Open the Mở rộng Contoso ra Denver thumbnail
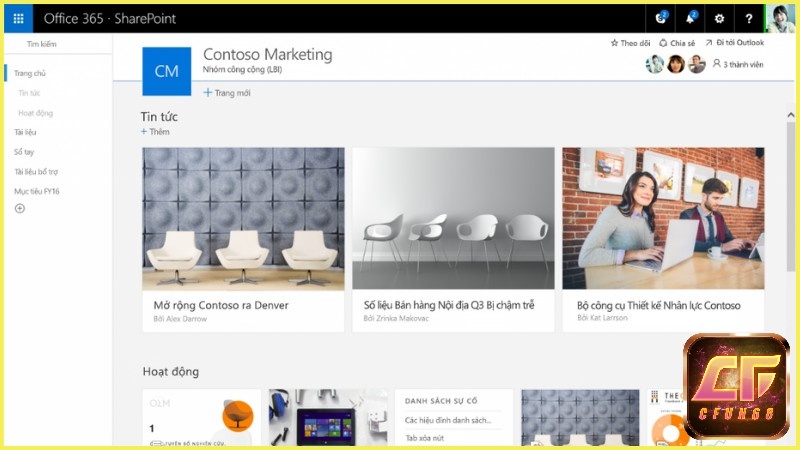The width and height of the screenshot is (800, 450). point(243,218)
